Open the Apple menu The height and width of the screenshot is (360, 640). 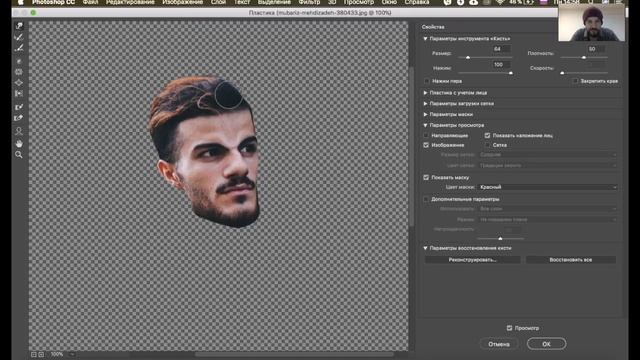pos(20,2)
